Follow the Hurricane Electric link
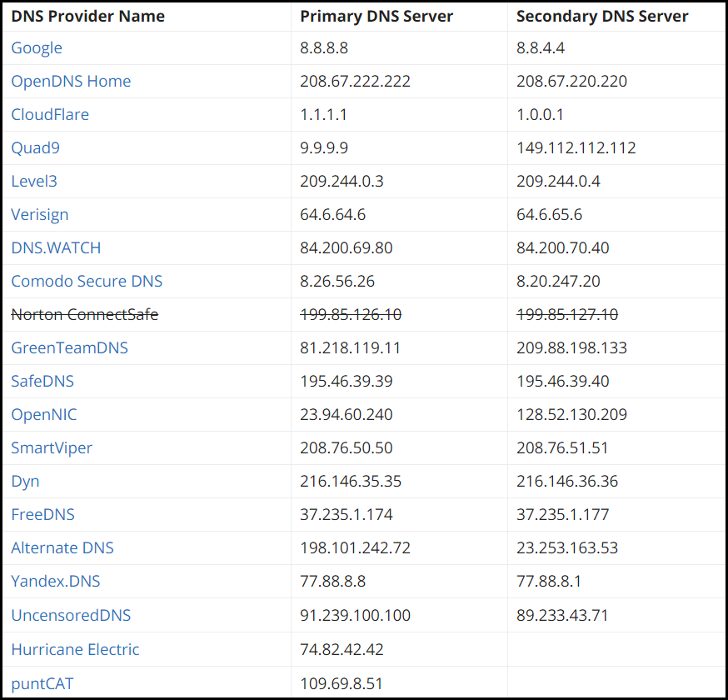This screenshot has width=728, height=700. coord(75,650)
